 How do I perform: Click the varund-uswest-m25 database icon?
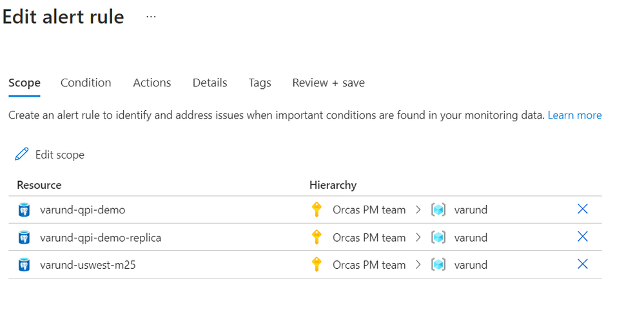[24, 264]
